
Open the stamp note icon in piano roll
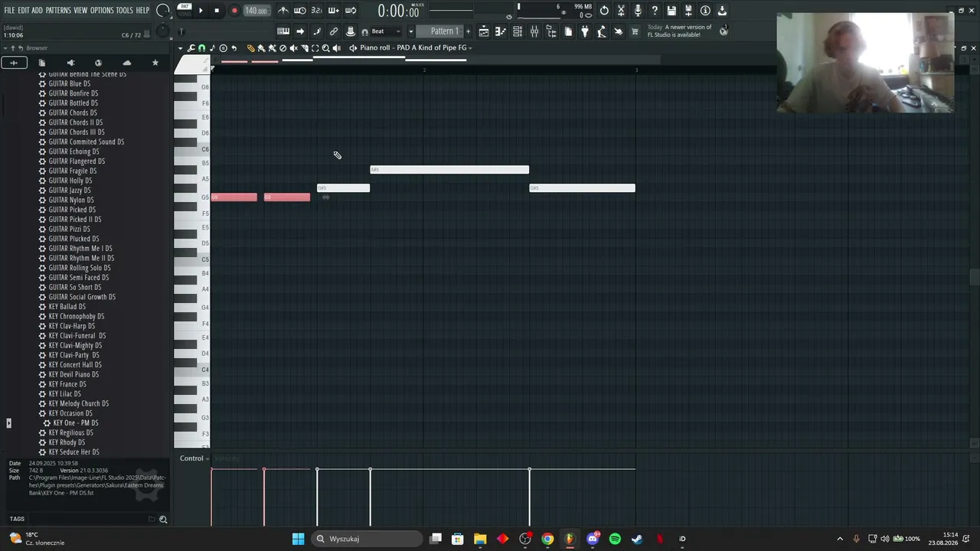(x=212, y=48)
